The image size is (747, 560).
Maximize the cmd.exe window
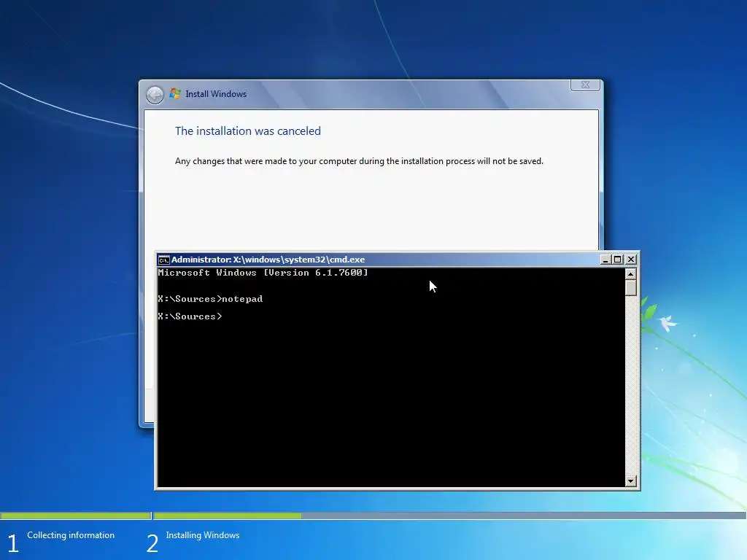click(618, 260)
